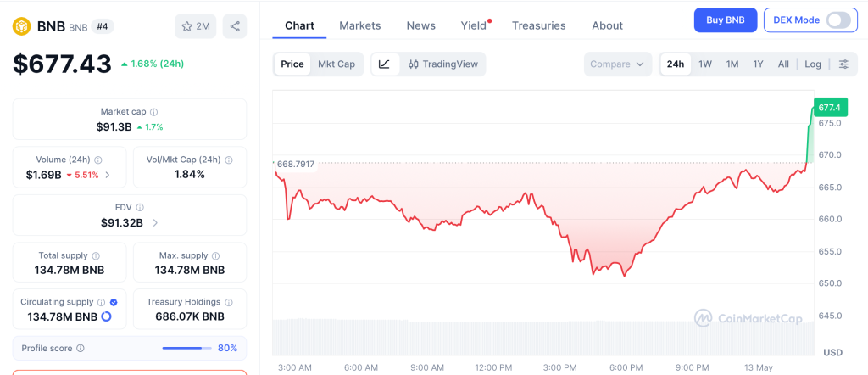
Task: Switch to TradingView candlestick view
Action: [x=442, y=64]
